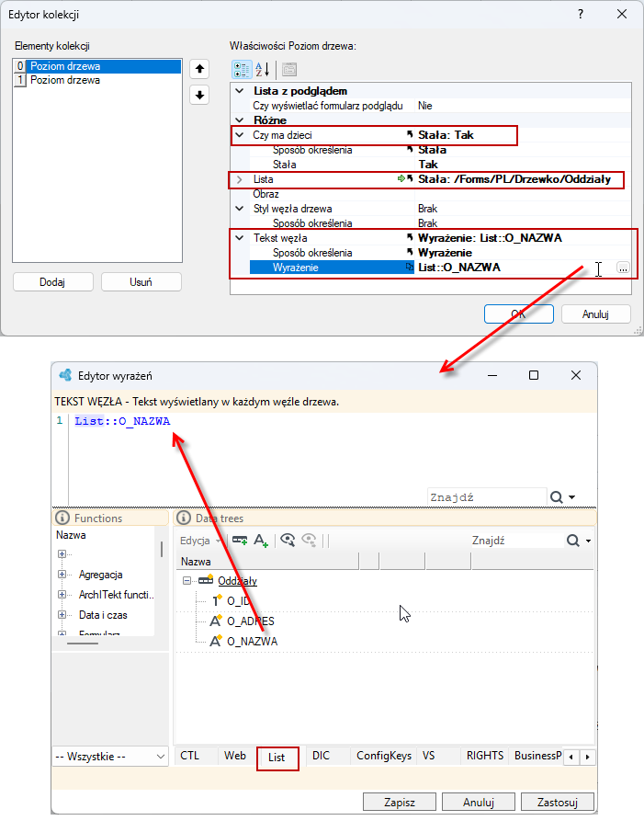Click Dodaj button
This screenshot has height=832, width=644.
click(52, 281)
